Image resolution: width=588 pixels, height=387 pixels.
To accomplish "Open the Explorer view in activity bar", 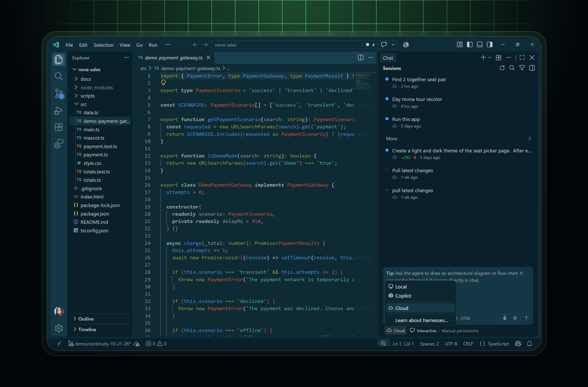I will [x=59, y=59].
